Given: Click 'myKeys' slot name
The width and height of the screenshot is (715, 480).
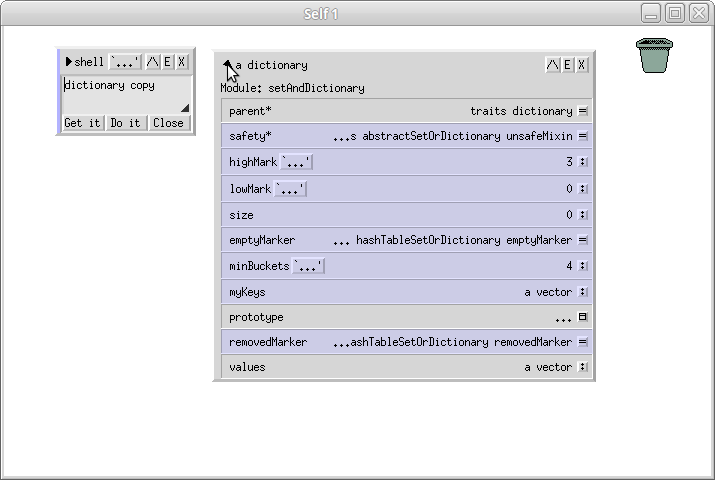Looking at the screenshot, I should pyautogui.click(x=247, y=292).
